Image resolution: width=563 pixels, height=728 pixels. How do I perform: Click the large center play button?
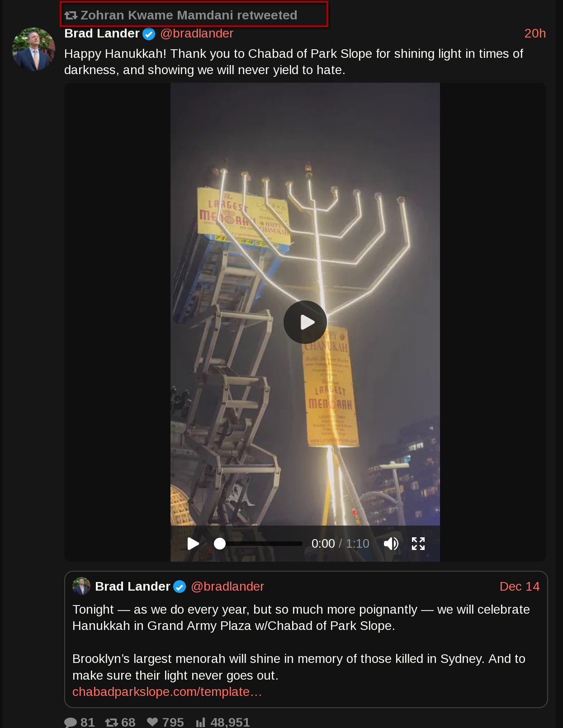click(305, 322)
